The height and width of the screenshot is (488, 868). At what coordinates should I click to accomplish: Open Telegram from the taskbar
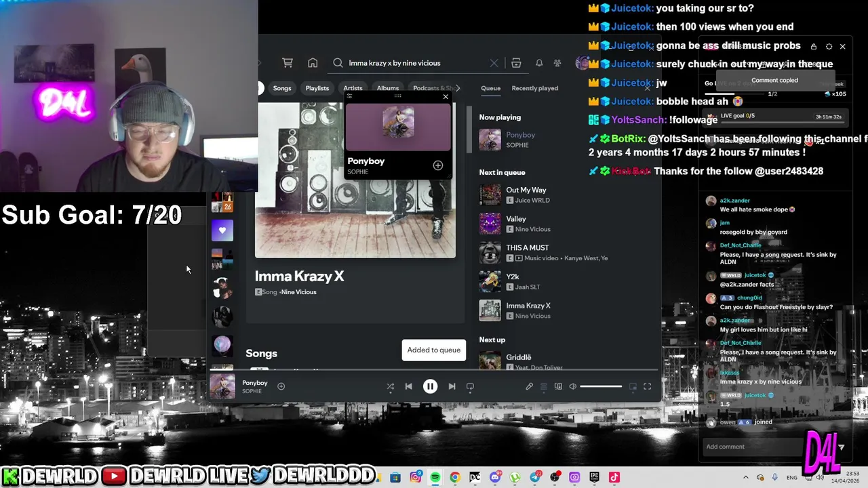[535, 477]
